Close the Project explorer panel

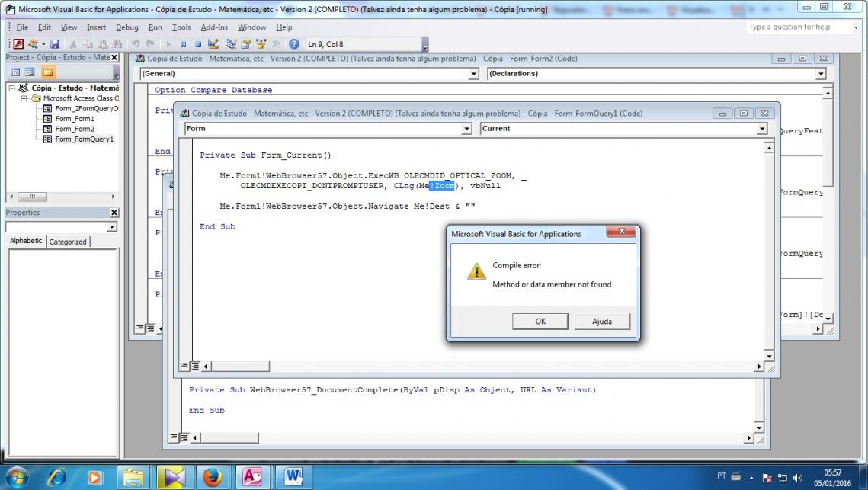point(114,58)
